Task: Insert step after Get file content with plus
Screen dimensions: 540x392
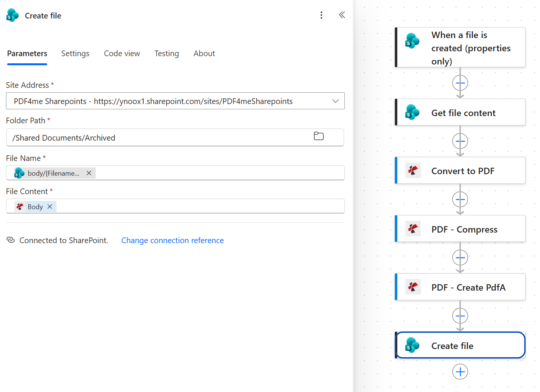Action: [460, 141]
